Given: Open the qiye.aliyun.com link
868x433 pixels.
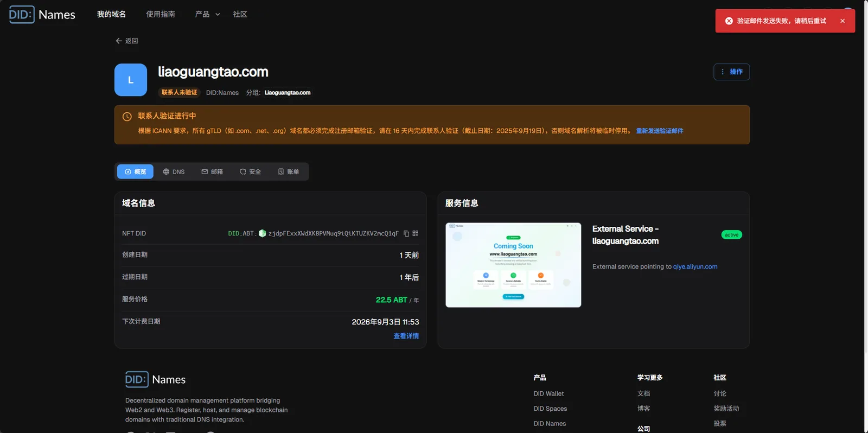Looking at the screenshot, I should coord(695,266).
